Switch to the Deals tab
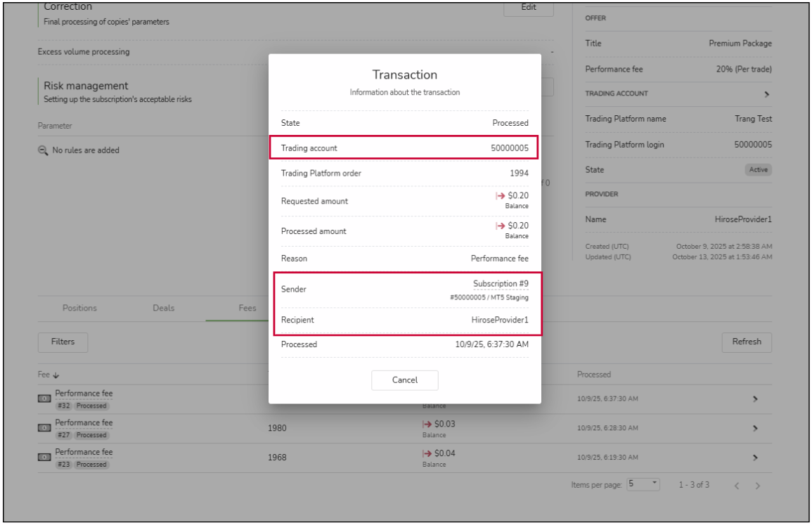This screenshot has height=525, width=812. [164, 308]
